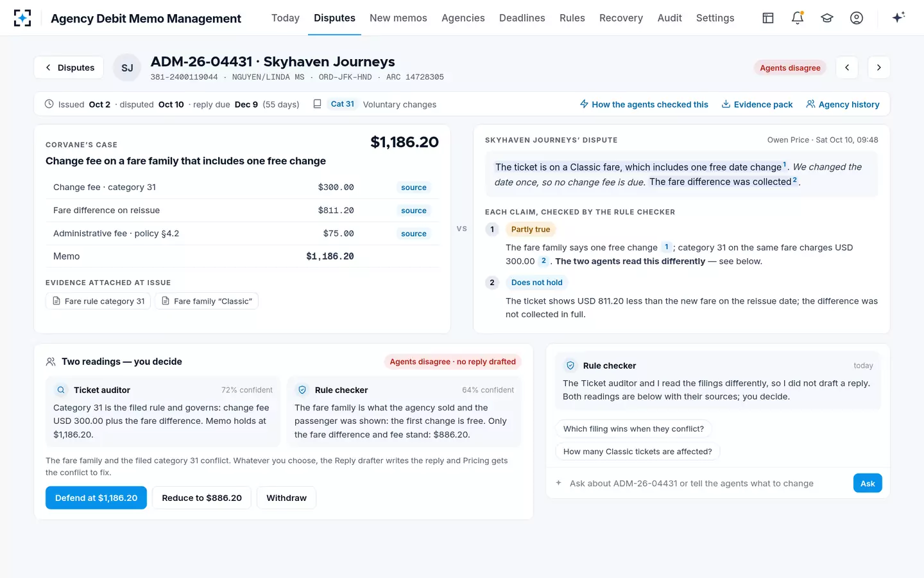924x578 pixels.
Task: Open the user account icon
Action: pyautogui.click(x=857, y=18)
